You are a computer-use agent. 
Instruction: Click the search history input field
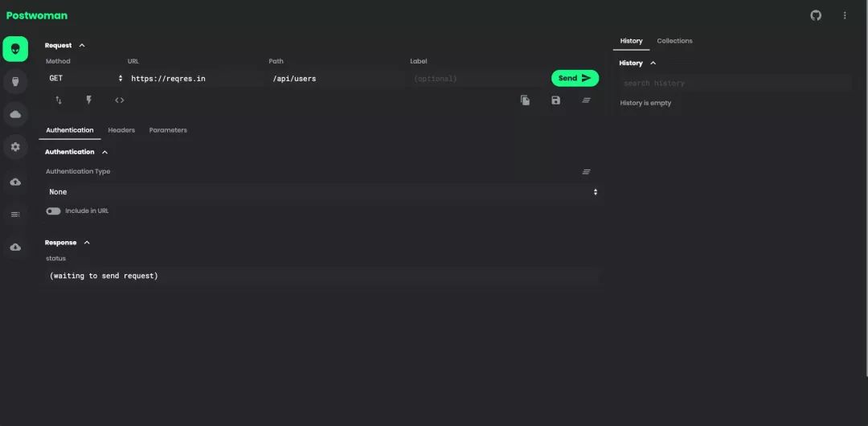click(735, 83)
